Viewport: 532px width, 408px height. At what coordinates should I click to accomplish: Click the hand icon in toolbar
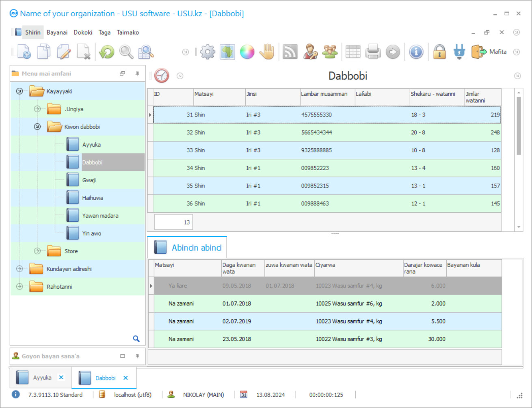pyautogui.click(x=267, y=52)
